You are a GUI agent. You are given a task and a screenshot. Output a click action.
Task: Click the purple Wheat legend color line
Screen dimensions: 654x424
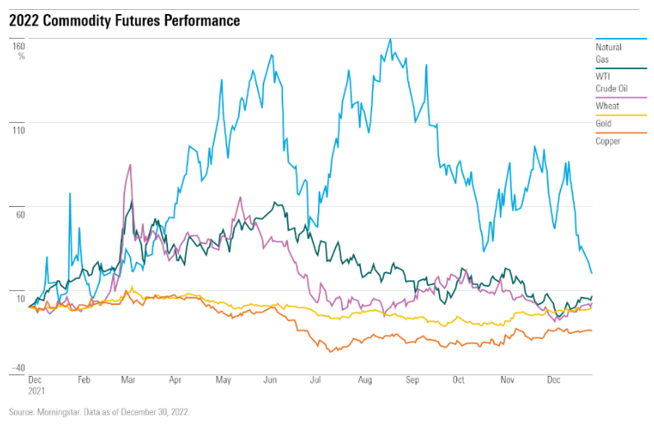pos(619,98)
